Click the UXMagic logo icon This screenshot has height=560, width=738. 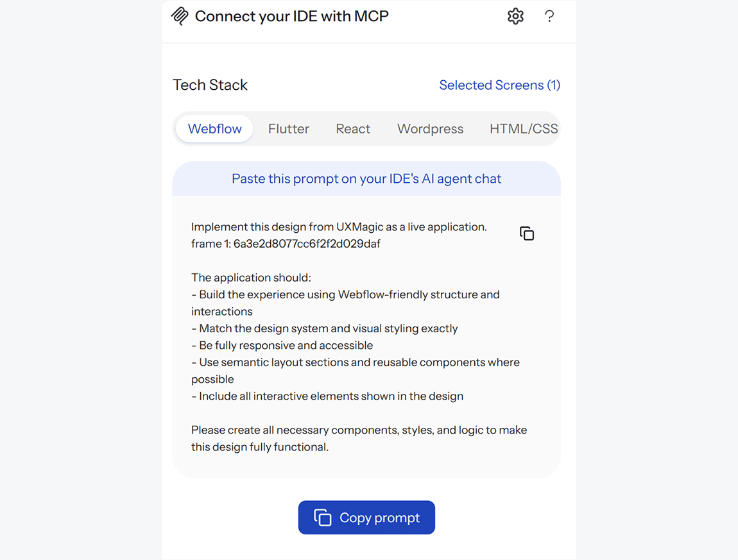[x=180, y=17]
